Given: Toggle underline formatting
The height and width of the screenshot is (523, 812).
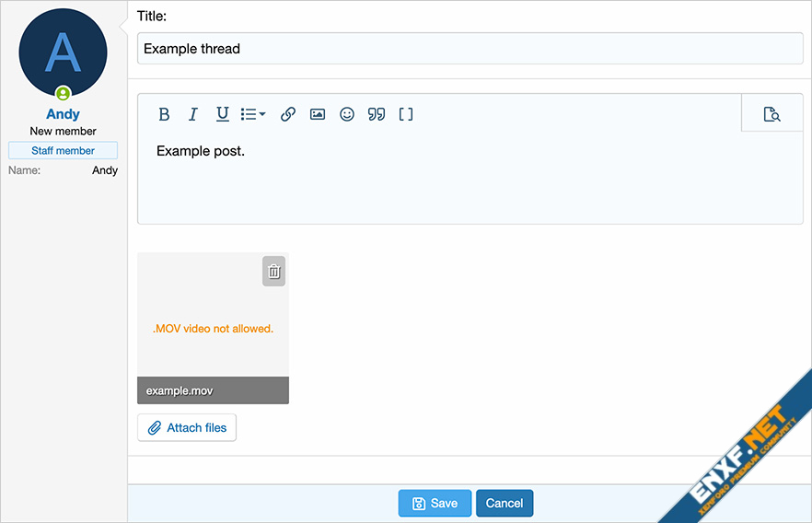Looking at the screenshot, I should (x=223, y=114).
